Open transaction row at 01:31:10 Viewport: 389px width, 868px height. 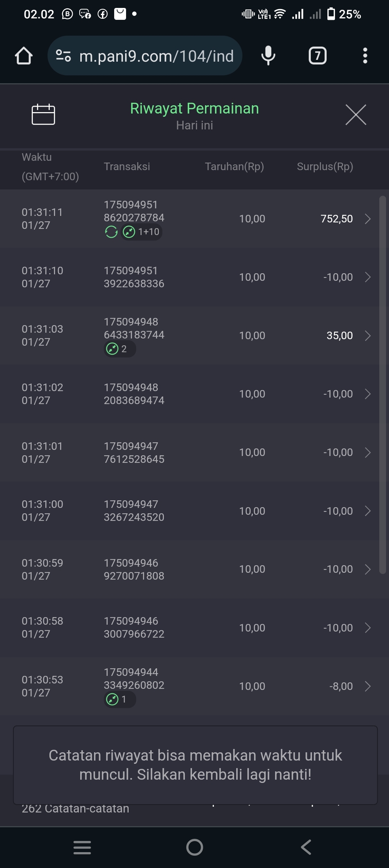194,277
